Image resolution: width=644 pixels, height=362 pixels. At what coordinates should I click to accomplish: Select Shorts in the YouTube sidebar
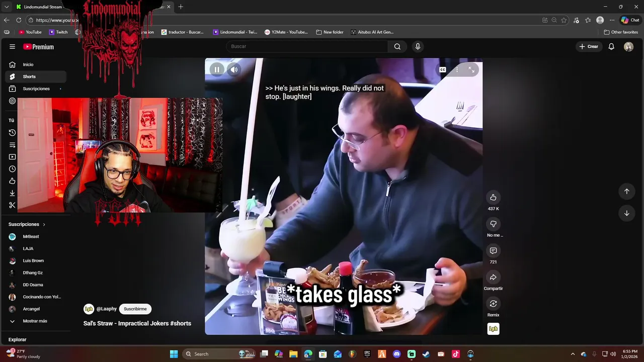[35, 76]
